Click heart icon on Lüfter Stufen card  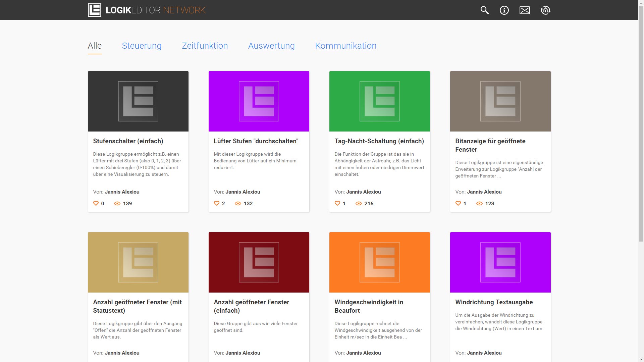217,203
